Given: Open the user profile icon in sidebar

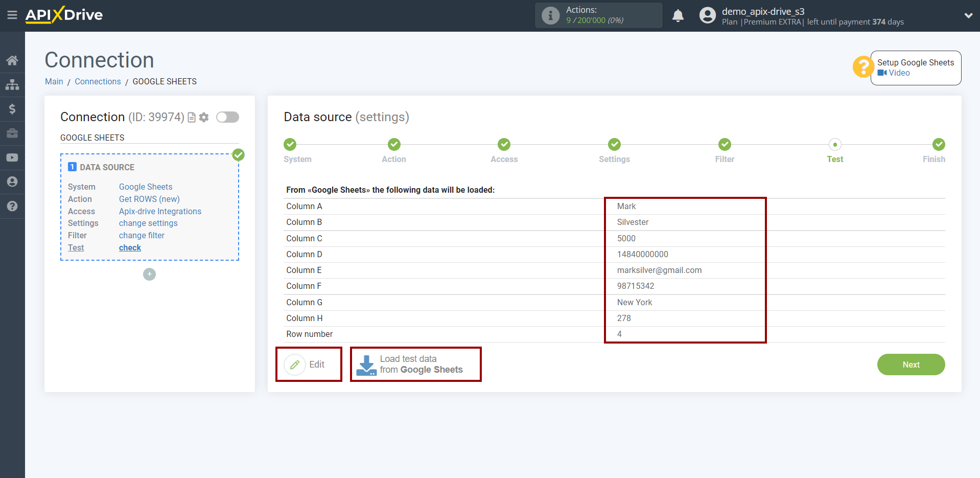Looking at the screenshot, I should (x=12, y=182).
